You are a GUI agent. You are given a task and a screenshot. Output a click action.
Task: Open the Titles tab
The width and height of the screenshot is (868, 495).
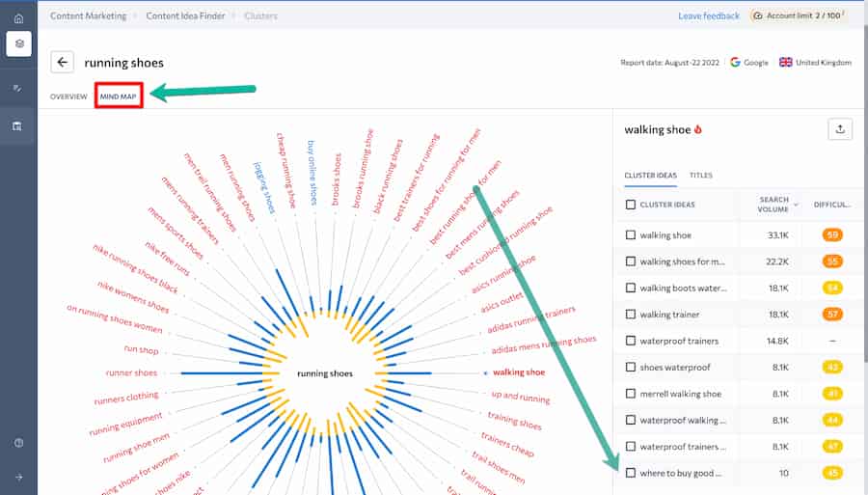pos(701,175)
